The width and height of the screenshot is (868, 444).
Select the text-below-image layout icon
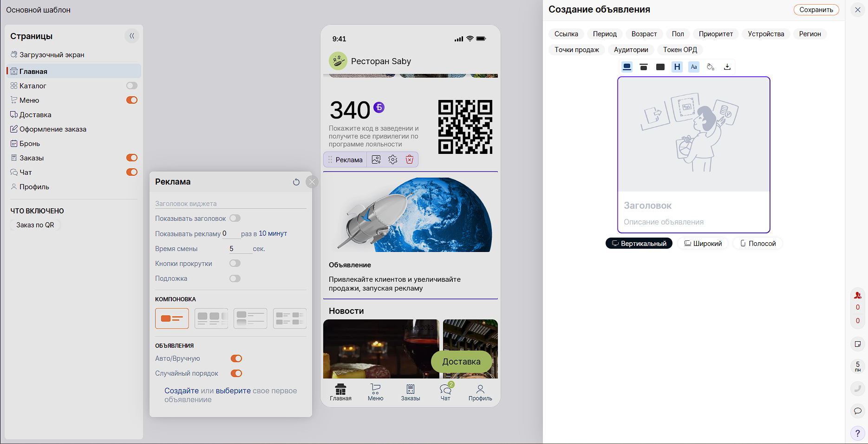point(627,67)
